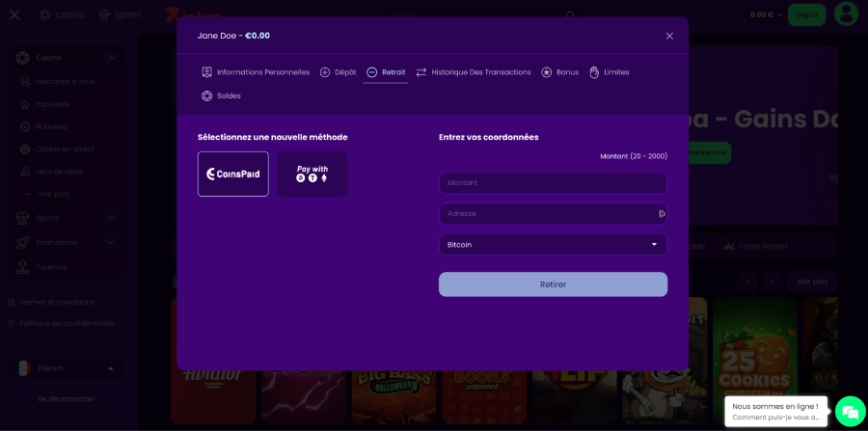This screenshot has width=868, height=431.
Task: Click the Se déconnecter link
Action: click(66, 398)
